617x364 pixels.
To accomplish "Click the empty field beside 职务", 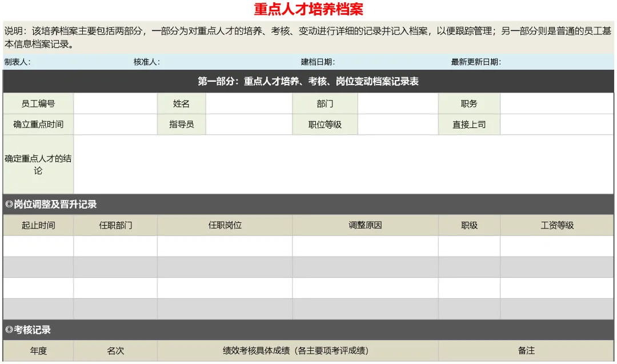I will point(557,103).
